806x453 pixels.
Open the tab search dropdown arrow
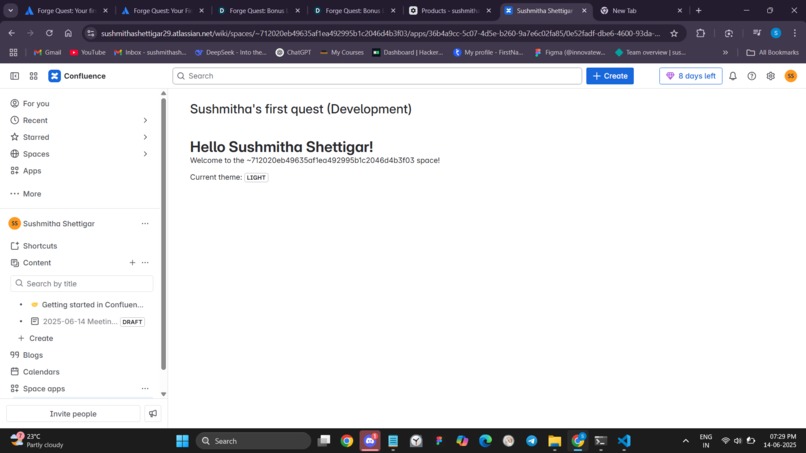coord(10,10)
